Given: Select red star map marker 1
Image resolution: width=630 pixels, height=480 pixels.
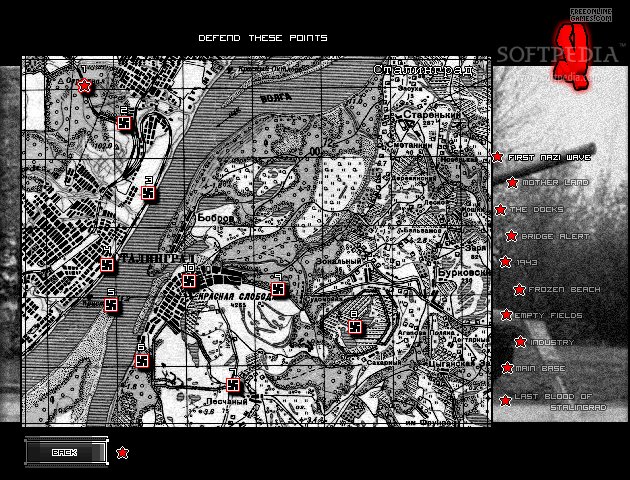Looking at the screenshot, I should [84, 85].
